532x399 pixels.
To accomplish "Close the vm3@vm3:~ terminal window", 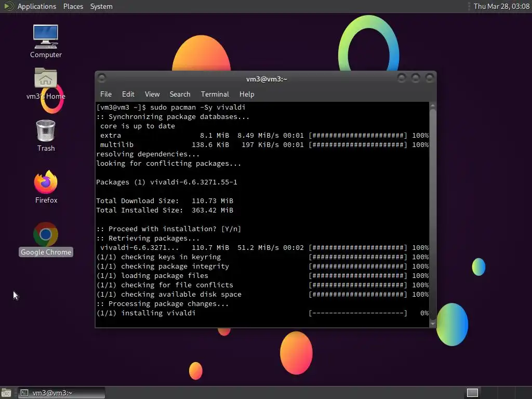I will click(430, 78).
